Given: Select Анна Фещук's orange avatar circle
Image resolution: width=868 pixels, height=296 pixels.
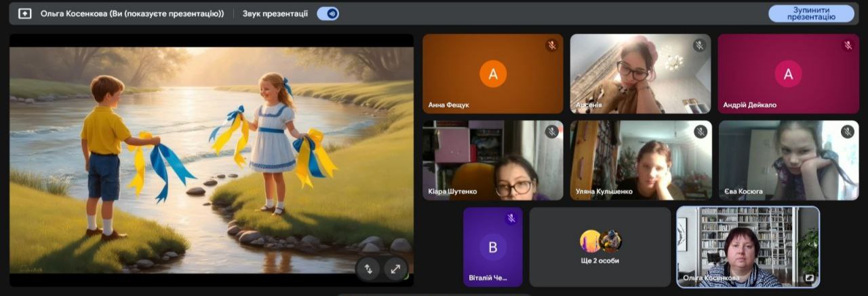Looking at the screenshot, I should tap(493, 75).
